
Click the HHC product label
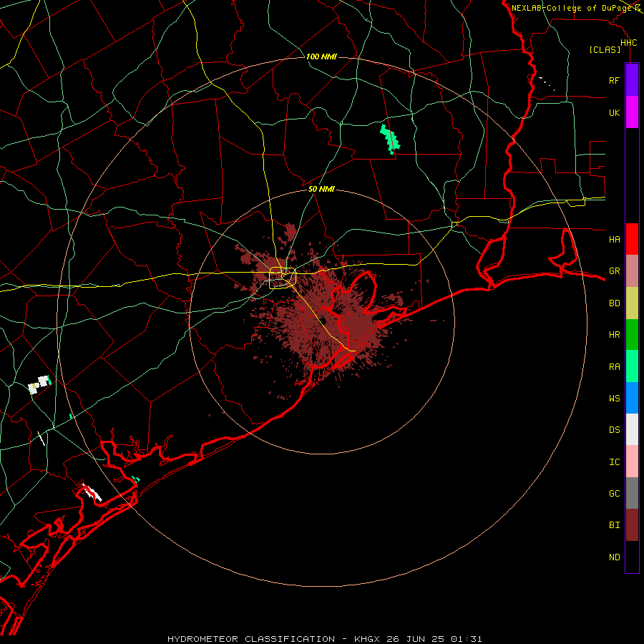629,43
